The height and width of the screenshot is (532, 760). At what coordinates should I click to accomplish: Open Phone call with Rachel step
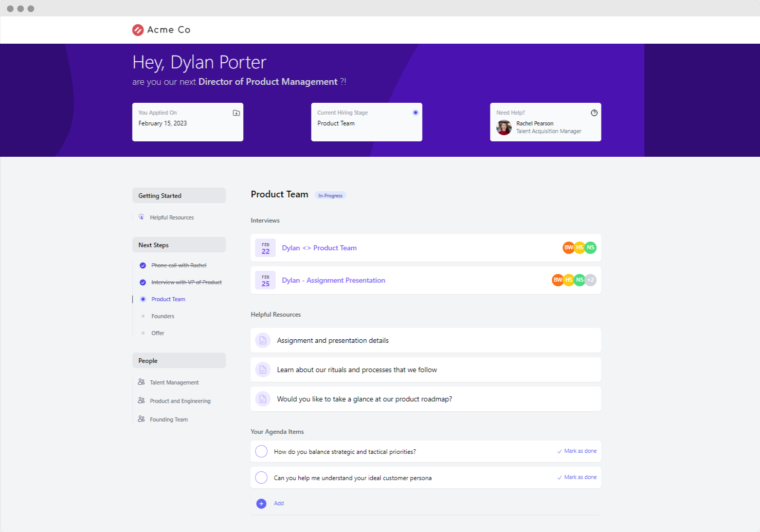[x=179, y=265]
